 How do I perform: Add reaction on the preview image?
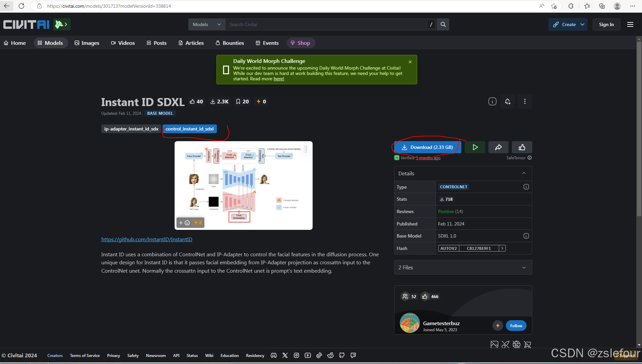click(x=184, y=222)
